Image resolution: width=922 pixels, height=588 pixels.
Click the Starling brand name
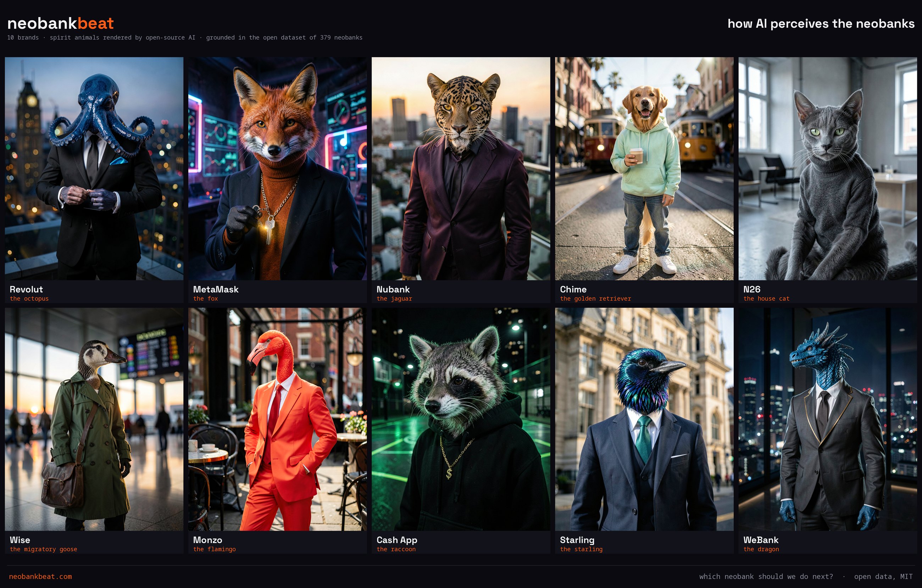tap(577, 540)
